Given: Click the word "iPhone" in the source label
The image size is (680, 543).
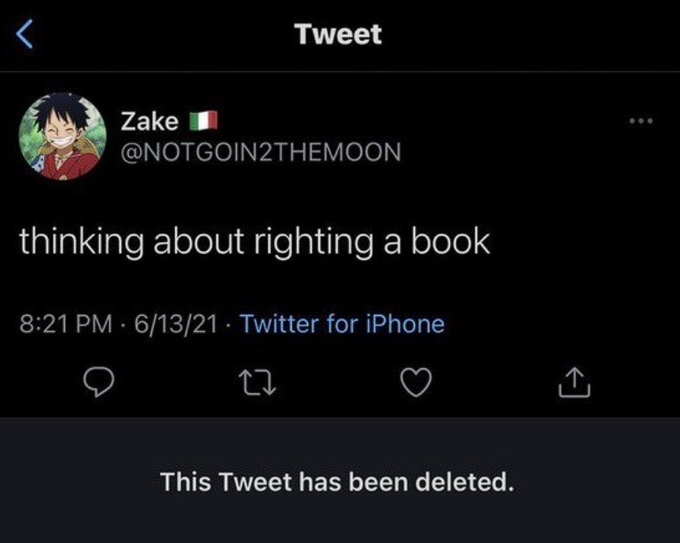Looking at the screenshot, I should pyautogui.click(x=404, y=324).
